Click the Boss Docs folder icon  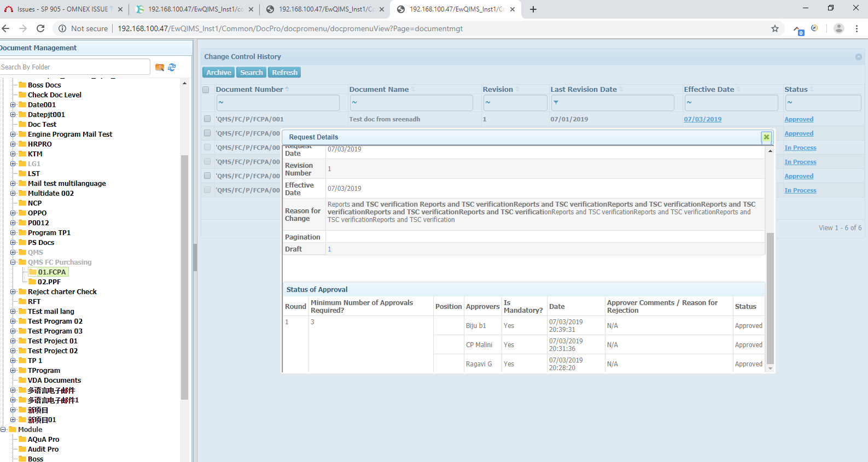(x=22, y=85)
